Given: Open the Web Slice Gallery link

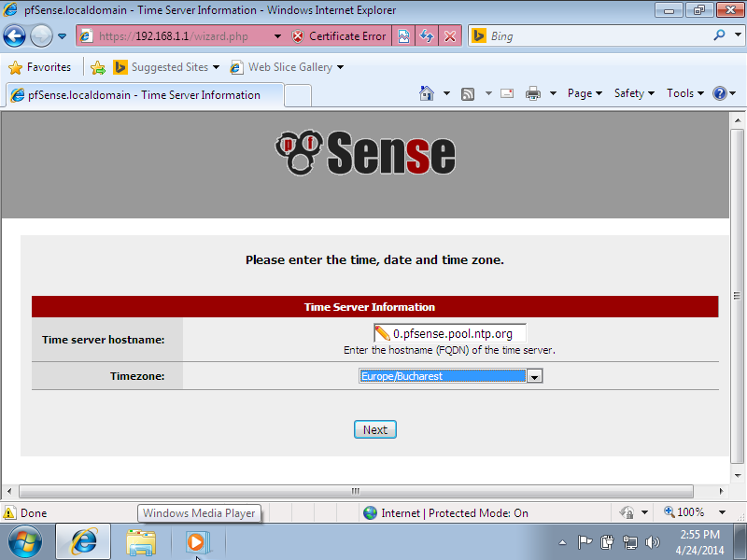Looking at the screenshot, I should click(287, 67).
